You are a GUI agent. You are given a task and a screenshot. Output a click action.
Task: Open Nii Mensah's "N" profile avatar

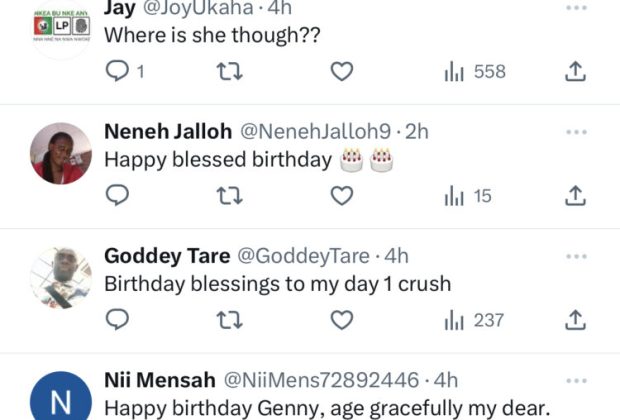(61, 400)
